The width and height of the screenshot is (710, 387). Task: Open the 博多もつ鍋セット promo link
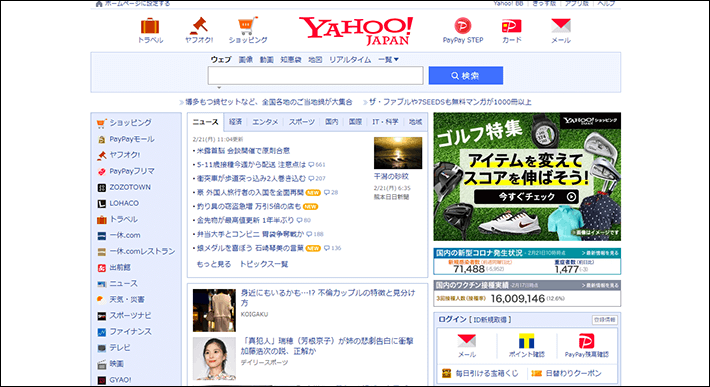click(x=269, y=102)
